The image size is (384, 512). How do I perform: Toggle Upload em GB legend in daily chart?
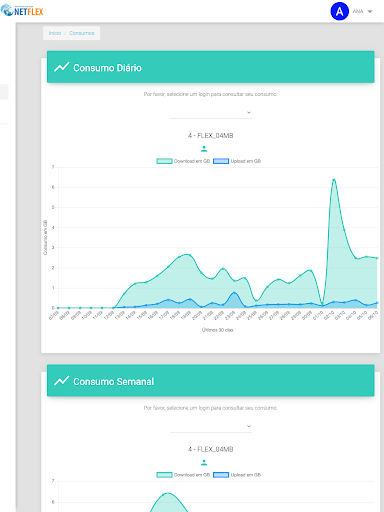(237, 161)
